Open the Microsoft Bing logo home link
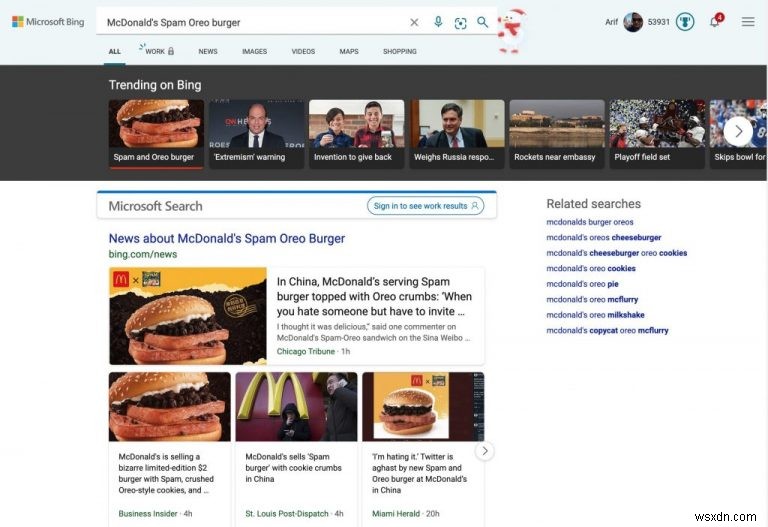768x527 pixels. tap(48, 22)
